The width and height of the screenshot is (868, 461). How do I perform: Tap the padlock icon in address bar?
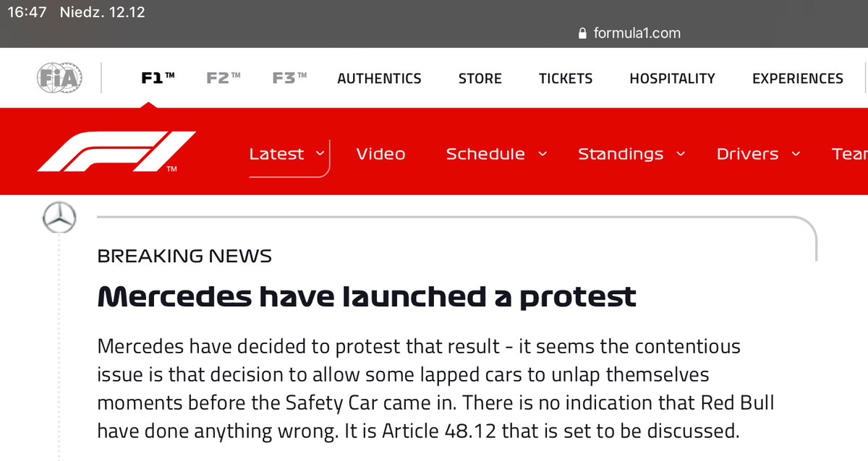583,33
